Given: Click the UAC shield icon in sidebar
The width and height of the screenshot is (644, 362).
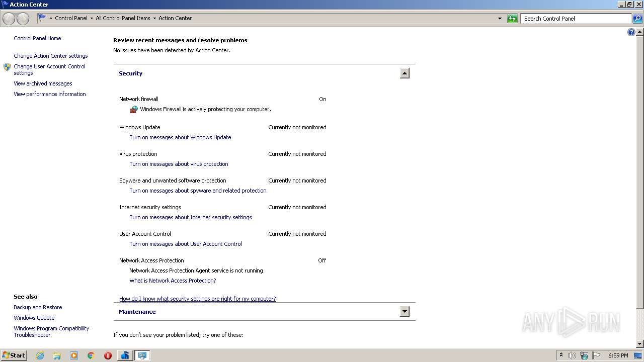Looking at the screenshot, I should coord(7,67).
